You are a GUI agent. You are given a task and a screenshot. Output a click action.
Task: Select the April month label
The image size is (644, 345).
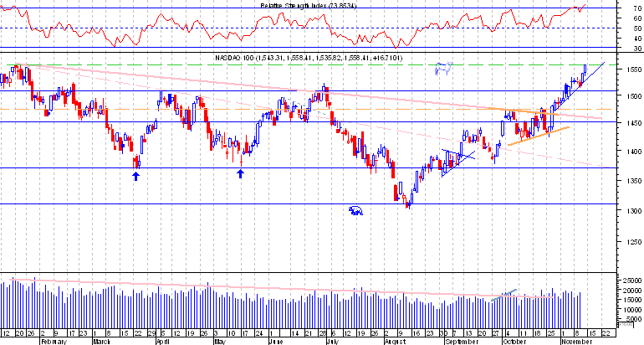coord(163,342)
